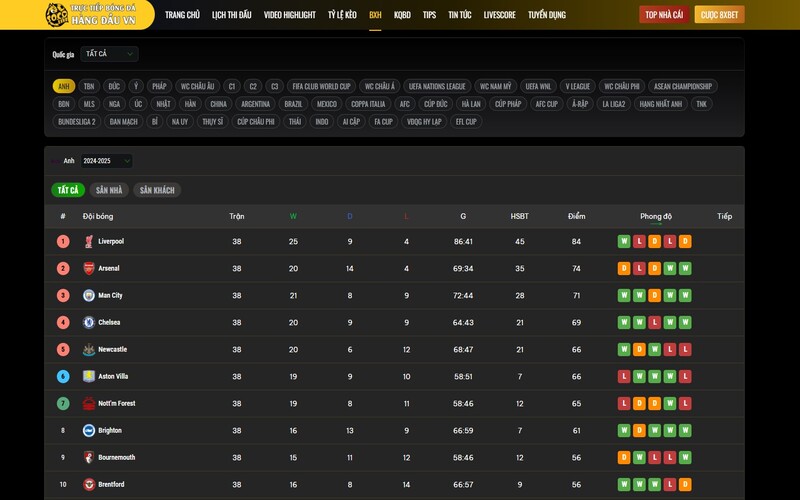Viewport: 800px width, 500px height.
Task: Click the Aston Villa club crest
Action: (x=89, y=377)
